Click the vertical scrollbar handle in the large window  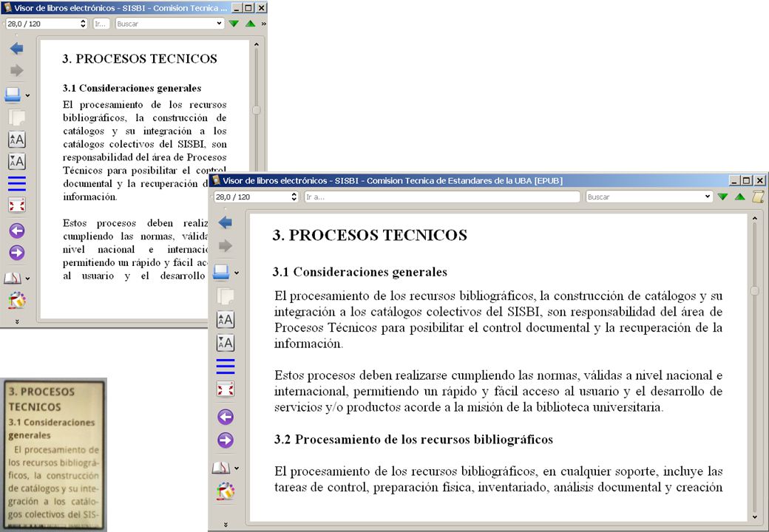tap(755, 291)
